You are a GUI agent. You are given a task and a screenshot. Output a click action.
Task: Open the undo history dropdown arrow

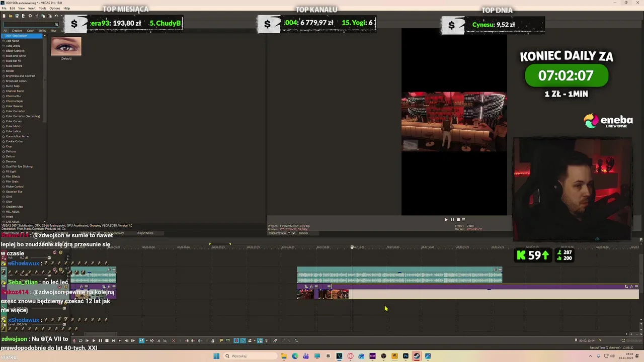tap(61, 16)
